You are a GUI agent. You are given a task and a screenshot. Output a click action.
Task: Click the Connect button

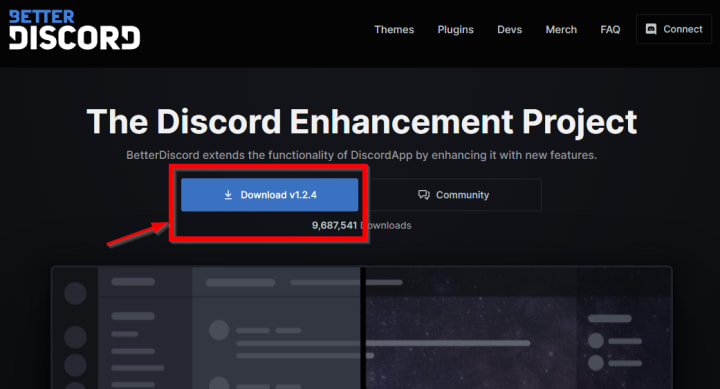click(674, 29)
